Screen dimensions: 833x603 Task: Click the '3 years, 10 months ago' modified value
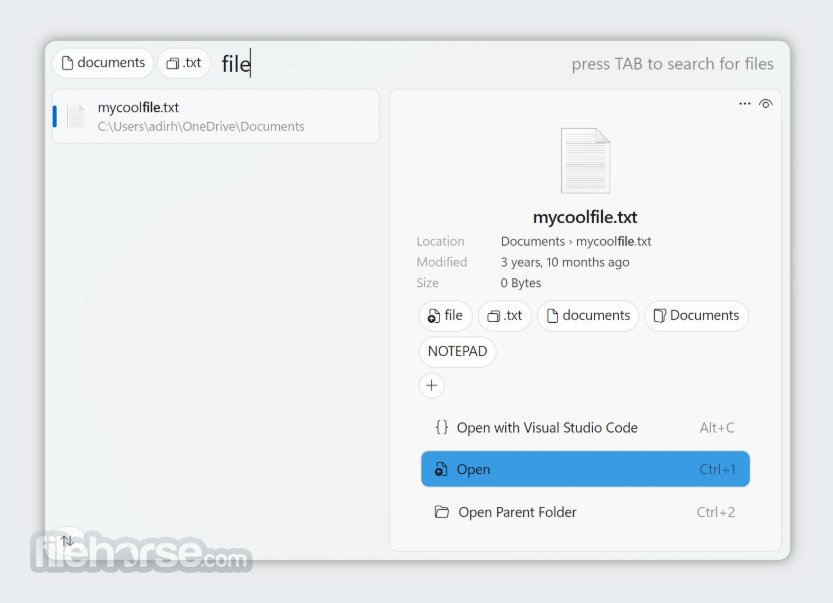[565, 262]
